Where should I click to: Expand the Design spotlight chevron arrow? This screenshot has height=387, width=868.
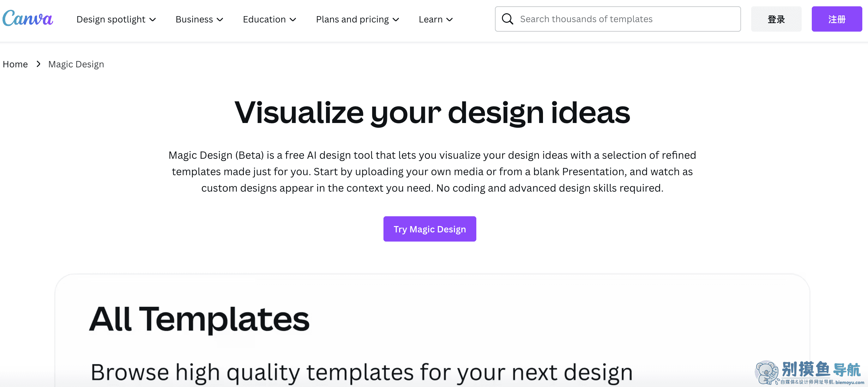[x=153, y=20]
